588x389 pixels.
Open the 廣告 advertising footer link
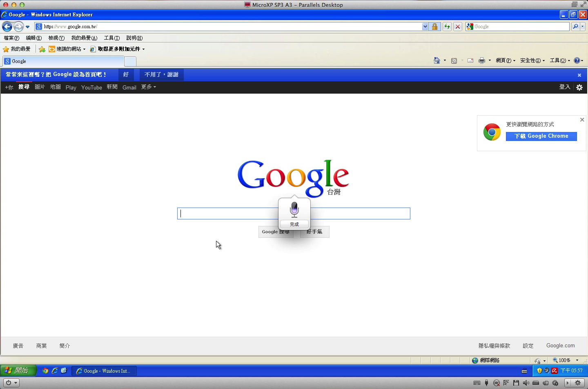point(18,346)
